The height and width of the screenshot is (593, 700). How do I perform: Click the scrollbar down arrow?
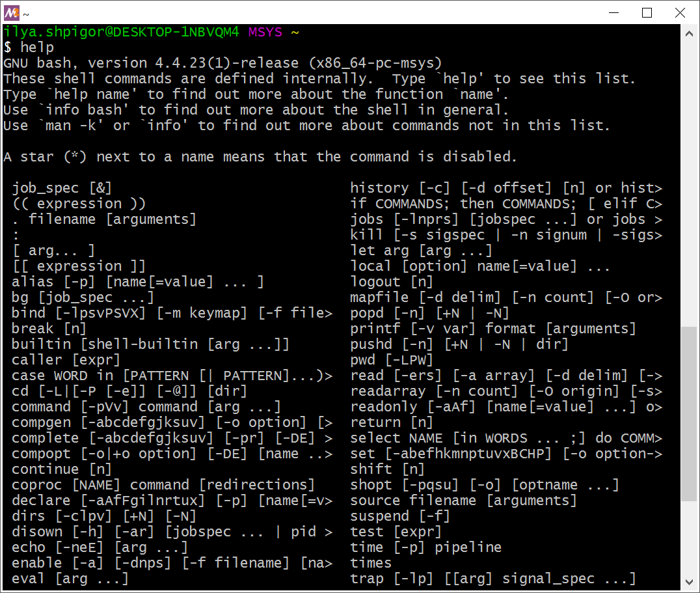(x=688, y=583)
